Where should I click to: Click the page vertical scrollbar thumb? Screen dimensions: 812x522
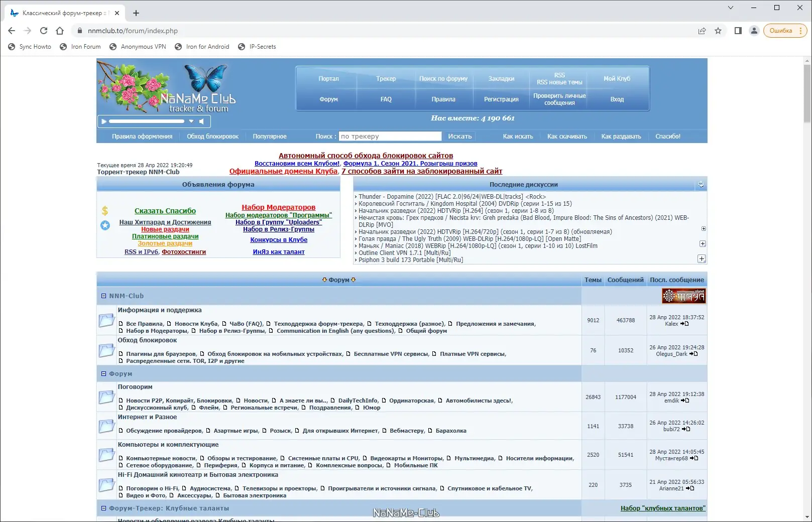(807, 93)
